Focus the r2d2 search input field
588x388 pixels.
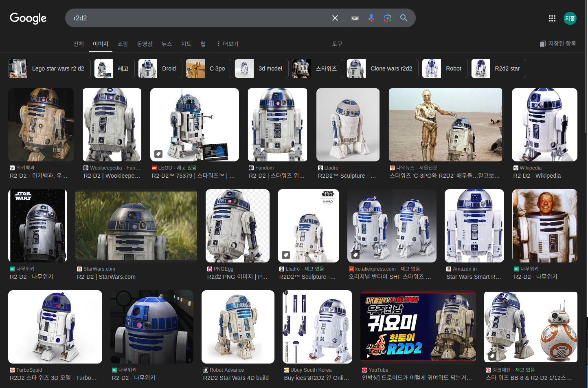click(x=200, y=18)
